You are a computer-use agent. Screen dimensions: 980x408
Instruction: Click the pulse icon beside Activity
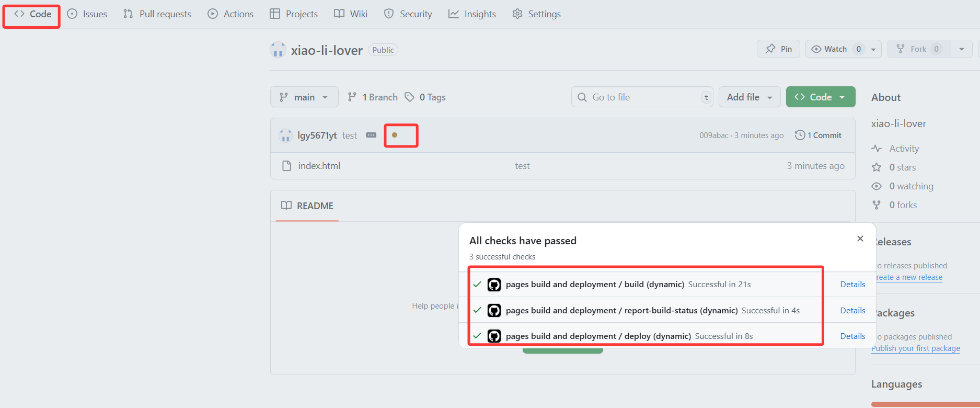877,149
